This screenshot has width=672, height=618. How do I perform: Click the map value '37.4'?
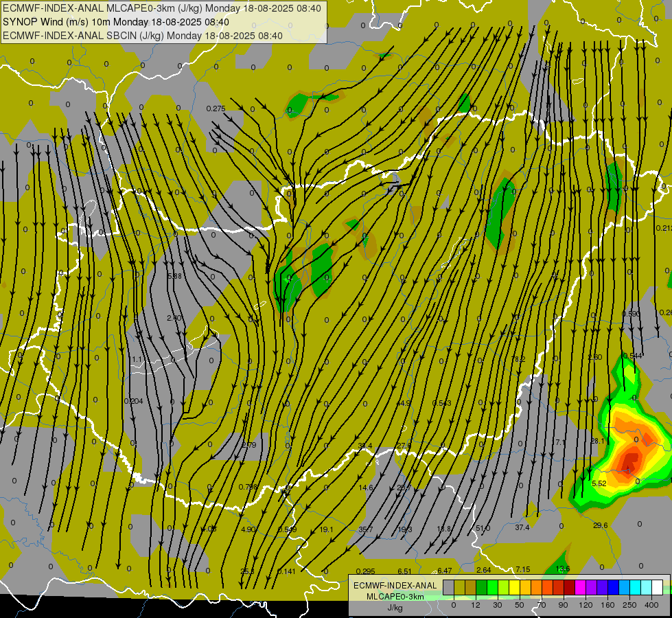tap(522, 527)
